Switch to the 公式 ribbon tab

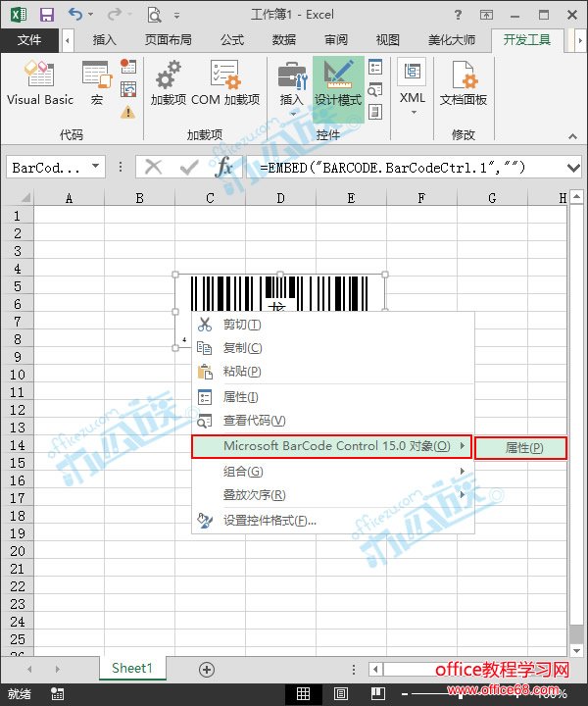point(232,40)
